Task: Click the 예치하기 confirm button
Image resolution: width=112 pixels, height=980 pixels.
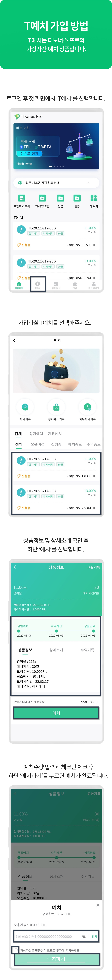Action: [56, 959]
